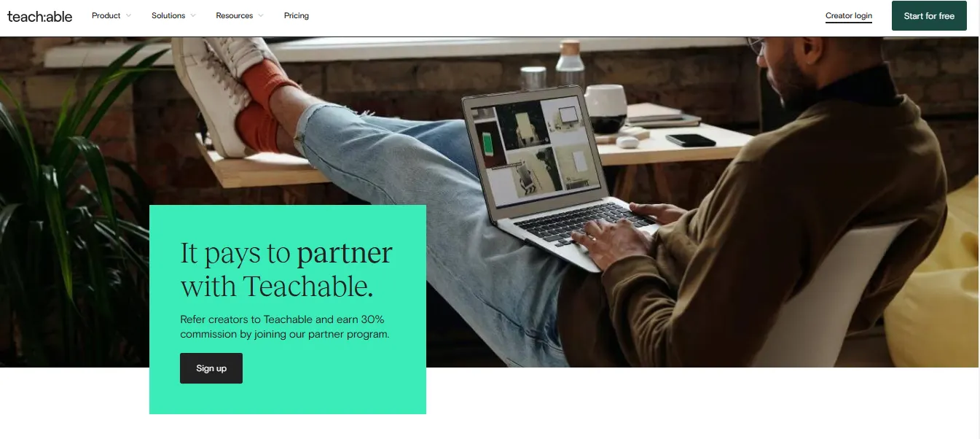Click the white coffee mug in photo
Image resolution: width=980 pixels, height=439 pixels.
pos(606,108)
